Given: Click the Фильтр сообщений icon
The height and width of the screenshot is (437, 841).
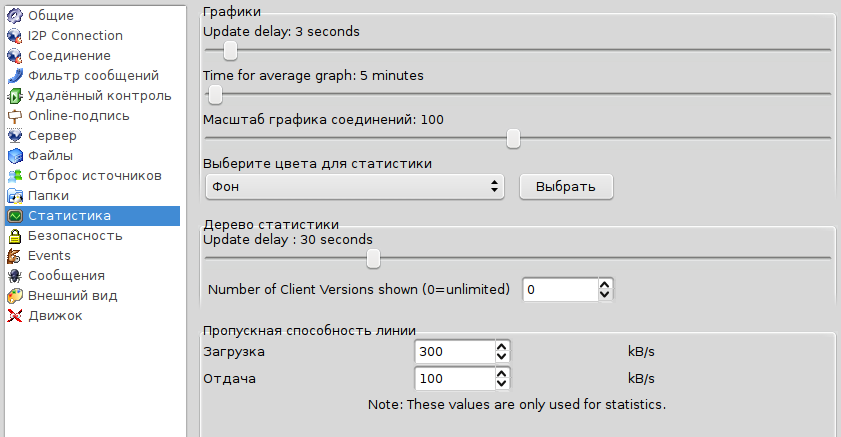Looking at the screenshot, I should coord(14,76).
